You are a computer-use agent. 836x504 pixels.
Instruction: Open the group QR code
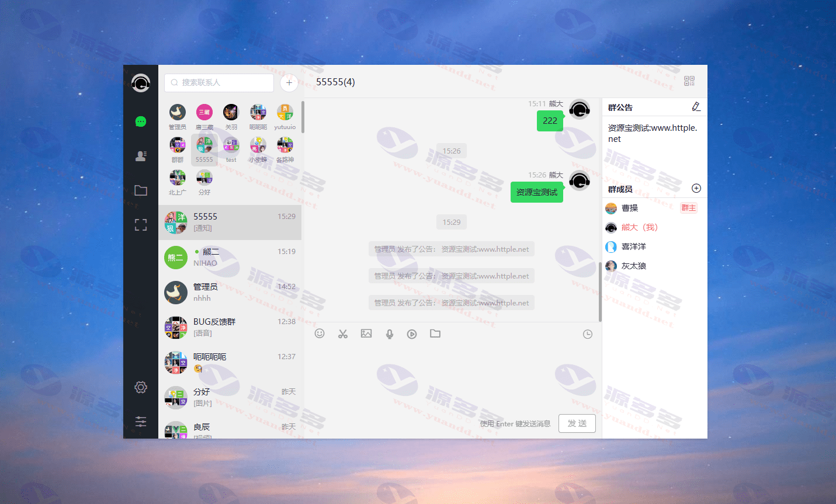689,81
